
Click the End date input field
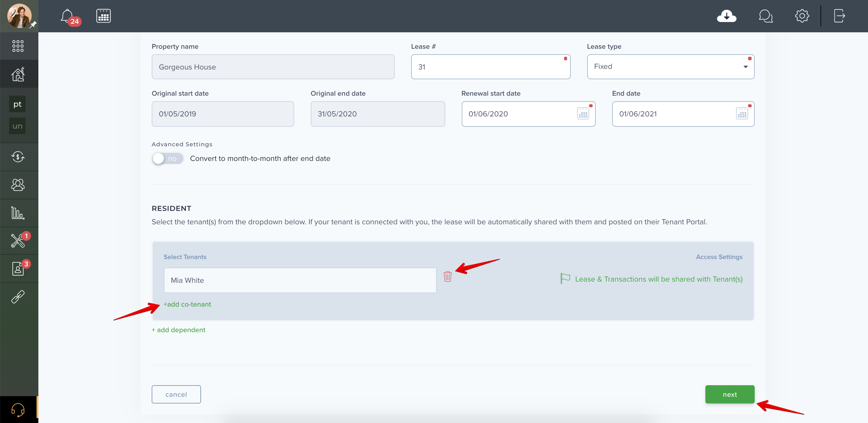[683, 114]
